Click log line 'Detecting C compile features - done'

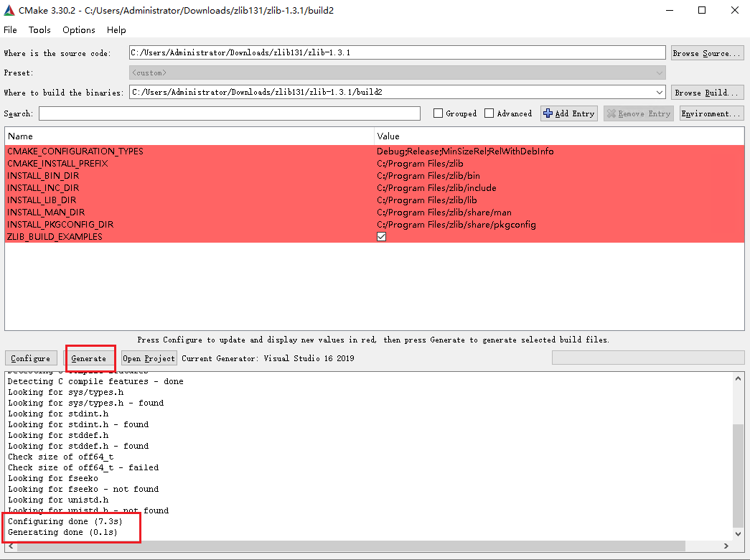(x=95, y=381)
